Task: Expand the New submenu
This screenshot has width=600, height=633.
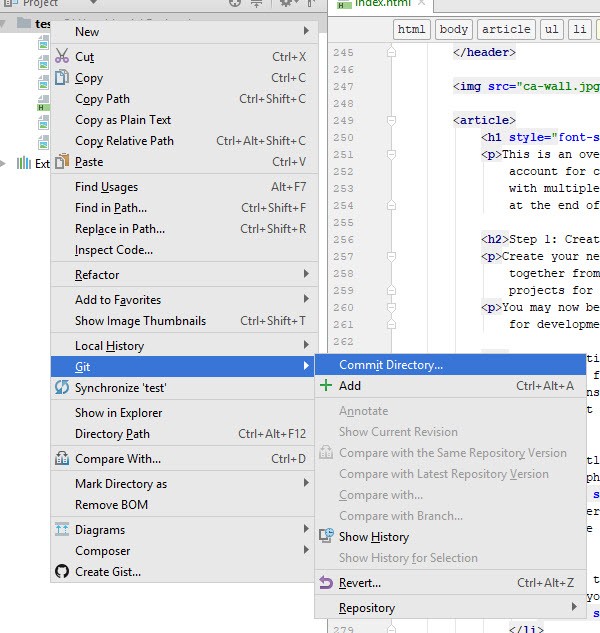Action: 190,32
